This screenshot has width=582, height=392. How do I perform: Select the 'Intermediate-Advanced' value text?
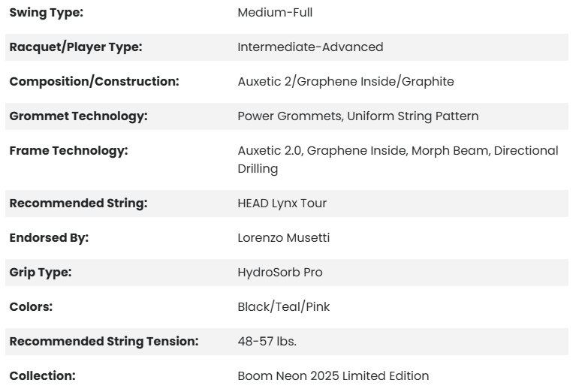pyautogui.click(x=310, y=47)
